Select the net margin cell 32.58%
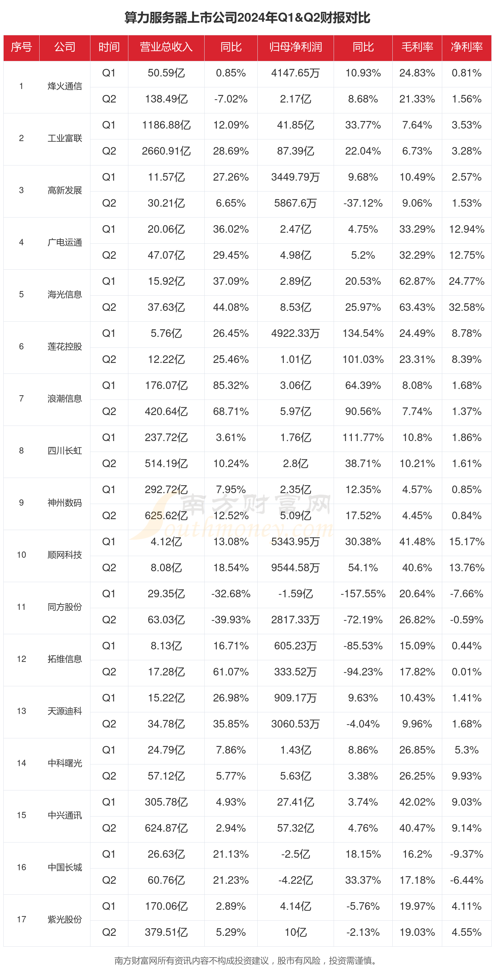This screenshot has height=980, width=495. pyautogui.click(x=466, y=308)
